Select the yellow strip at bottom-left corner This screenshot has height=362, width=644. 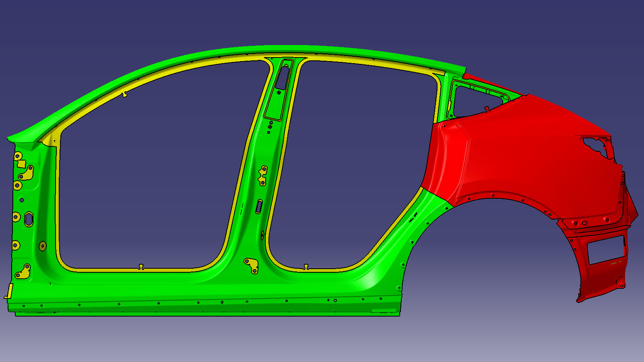click(x=9, y=291)
